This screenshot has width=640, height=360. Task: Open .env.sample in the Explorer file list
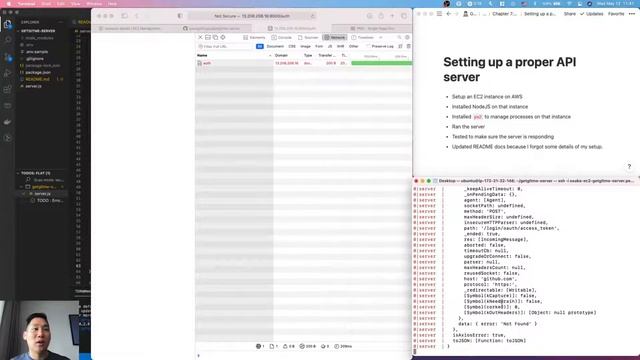point(37,52)
